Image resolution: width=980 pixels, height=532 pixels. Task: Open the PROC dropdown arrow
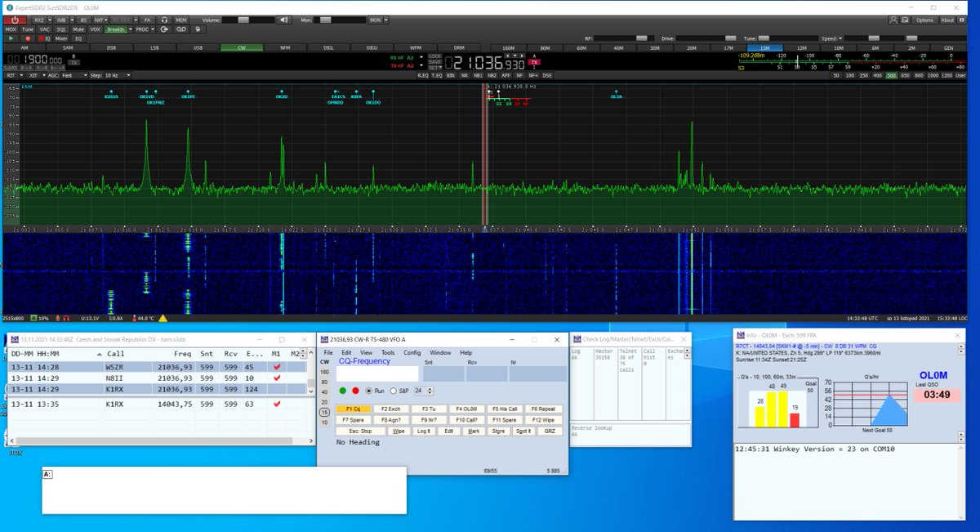point(153,29)
